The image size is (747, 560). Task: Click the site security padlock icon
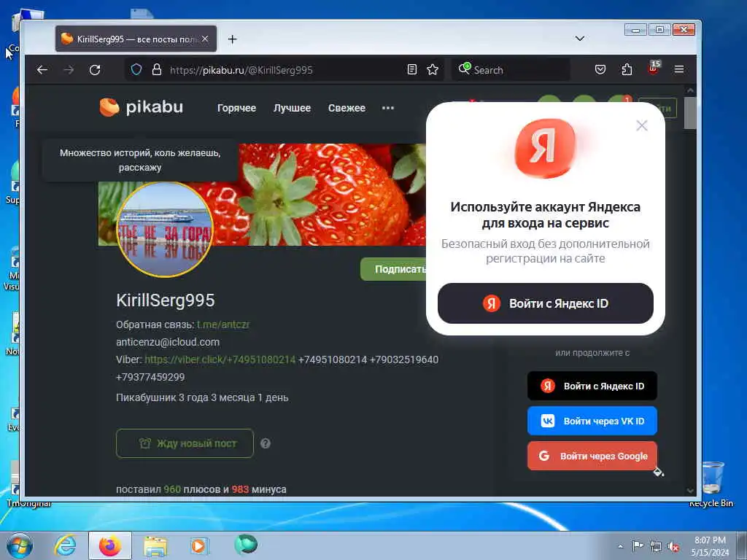click(x=156, y=69)
